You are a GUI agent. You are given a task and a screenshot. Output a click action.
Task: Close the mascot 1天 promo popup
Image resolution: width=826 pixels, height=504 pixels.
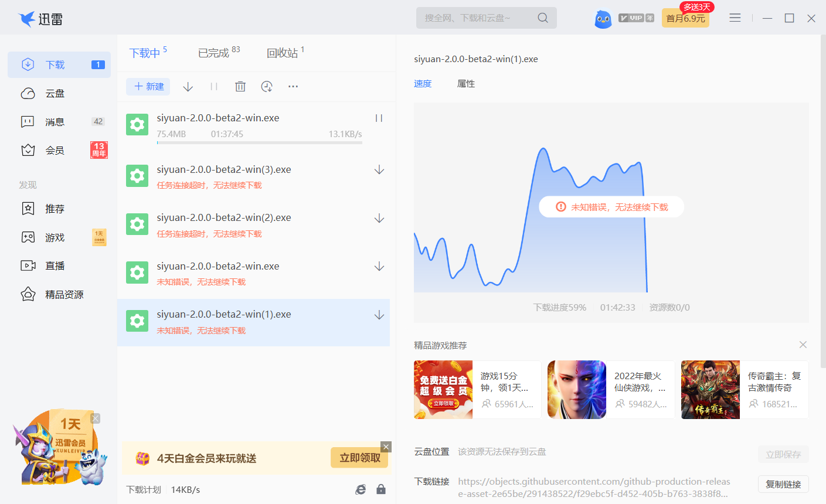[x=96, y=418]
